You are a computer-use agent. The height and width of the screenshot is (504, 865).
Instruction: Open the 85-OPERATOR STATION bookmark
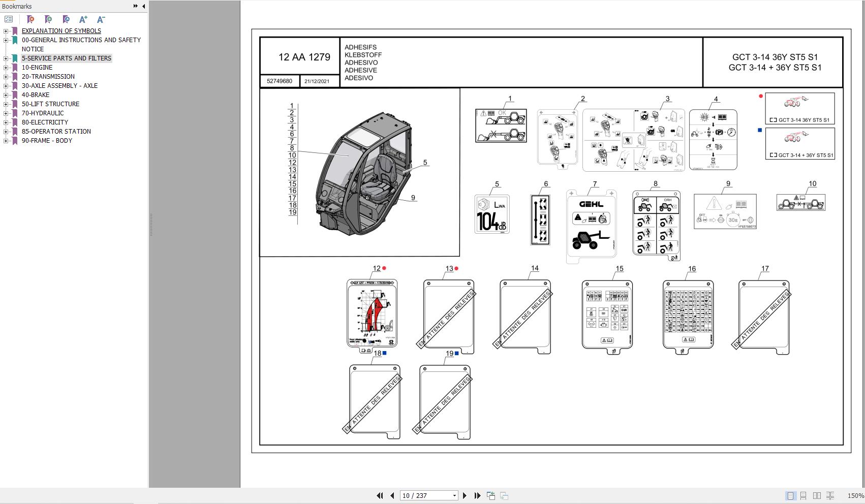pos(56,132)
